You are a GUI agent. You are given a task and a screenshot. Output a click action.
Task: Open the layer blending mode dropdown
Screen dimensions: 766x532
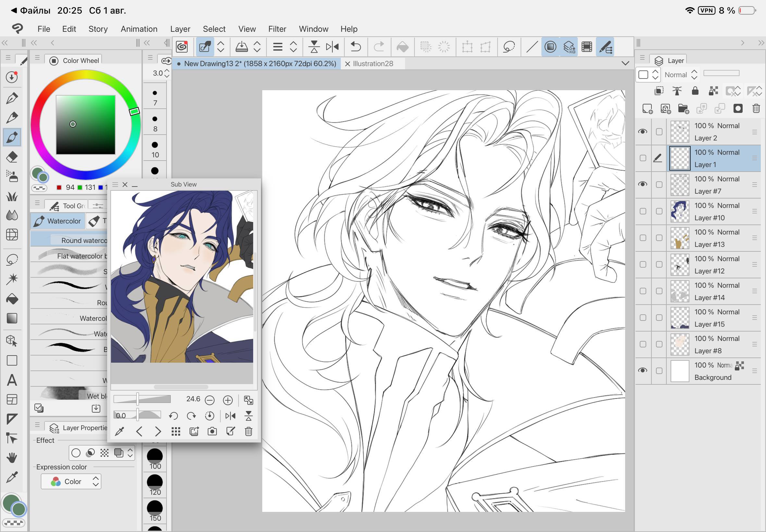681,75
